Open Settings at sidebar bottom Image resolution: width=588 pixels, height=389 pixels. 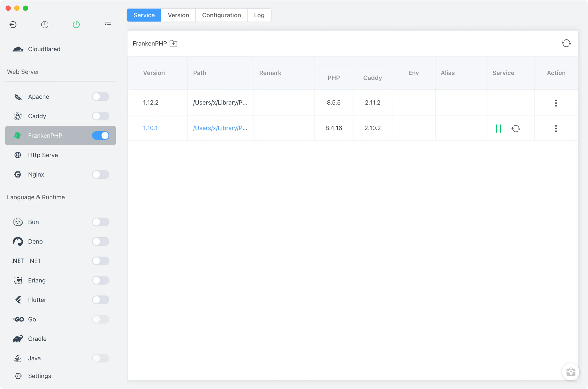[60, 376]
